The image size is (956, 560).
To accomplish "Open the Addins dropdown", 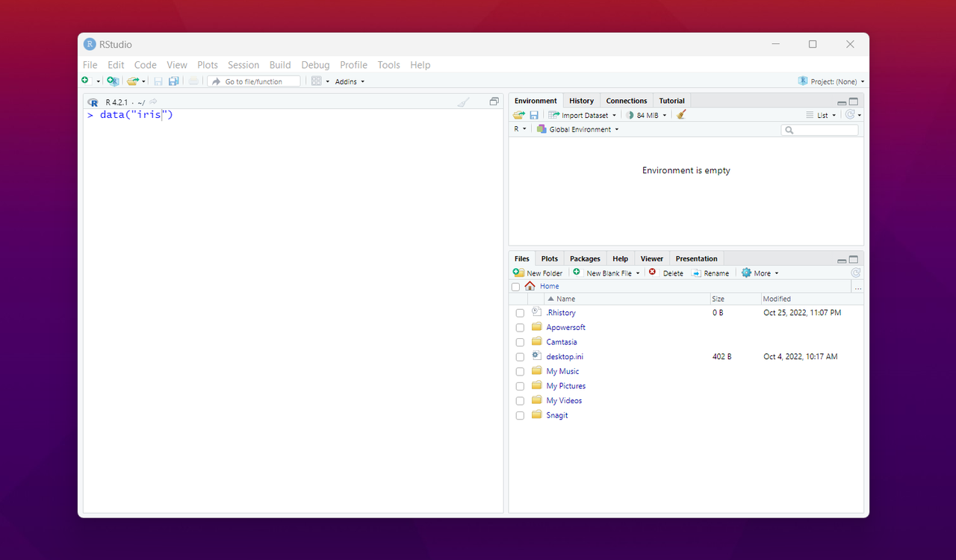I will (x=350, y=81).
